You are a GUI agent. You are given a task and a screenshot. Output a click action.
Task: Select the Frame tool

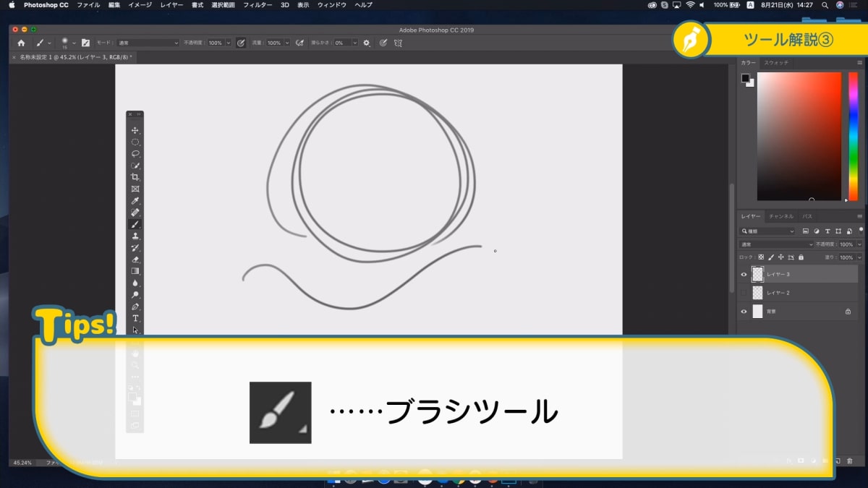click(x=135, y=189)
